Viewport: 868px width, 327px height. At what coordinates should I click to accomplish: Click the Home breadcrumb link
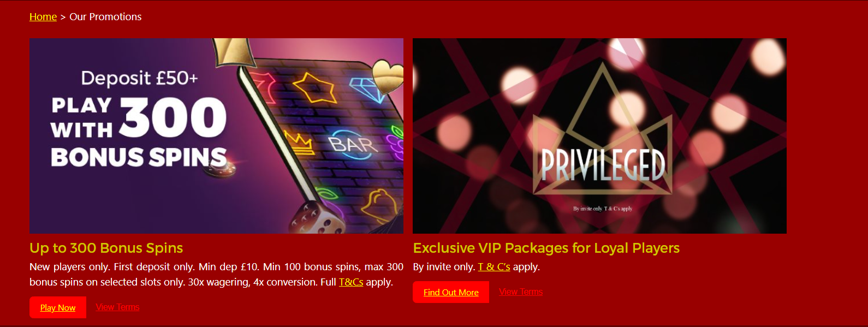click(43, 17)
